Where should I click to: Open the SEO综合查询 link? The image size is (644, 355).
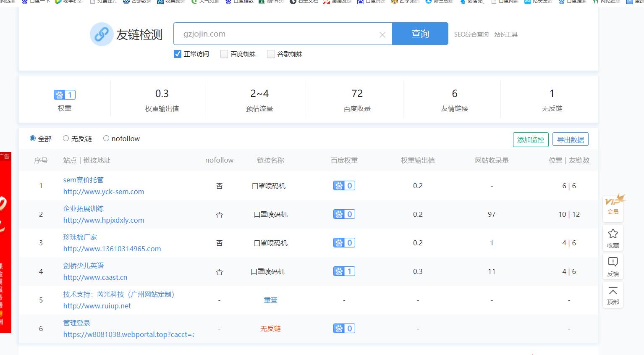point(471,34)
